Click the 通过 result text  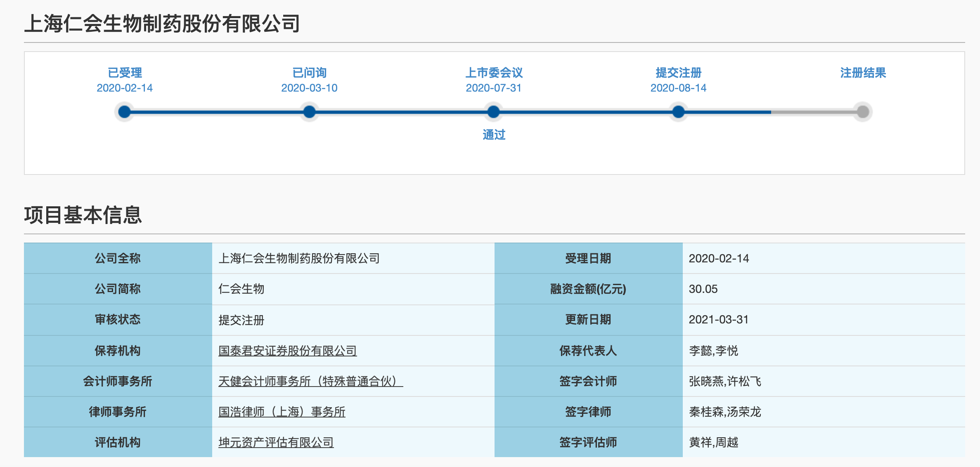494,134
